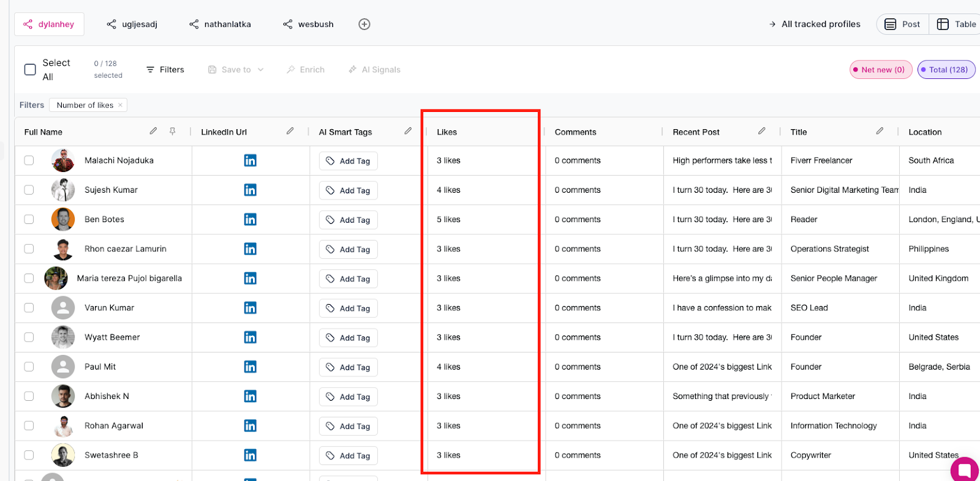Click Wyatt Beemer's profile avatar
This screenshot has height=481, width=980.
63,337
